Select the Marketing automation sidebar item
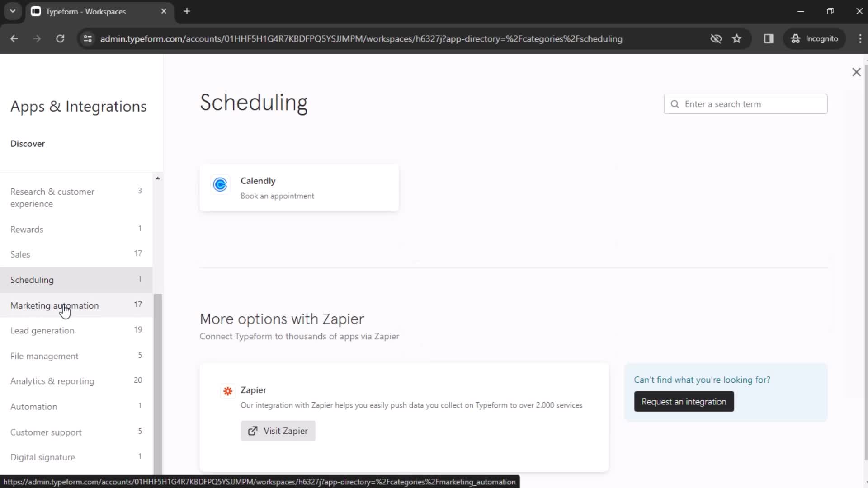Image resolution: width=868 pixels, height=488 pixels. (x=55, y=305)
